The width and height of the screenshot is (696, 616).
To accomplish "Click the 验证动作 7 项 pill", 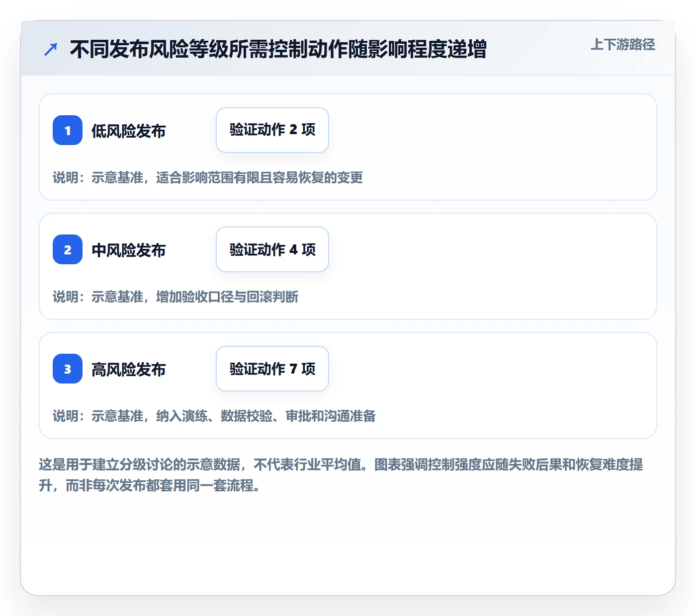I will click(272, 369).
